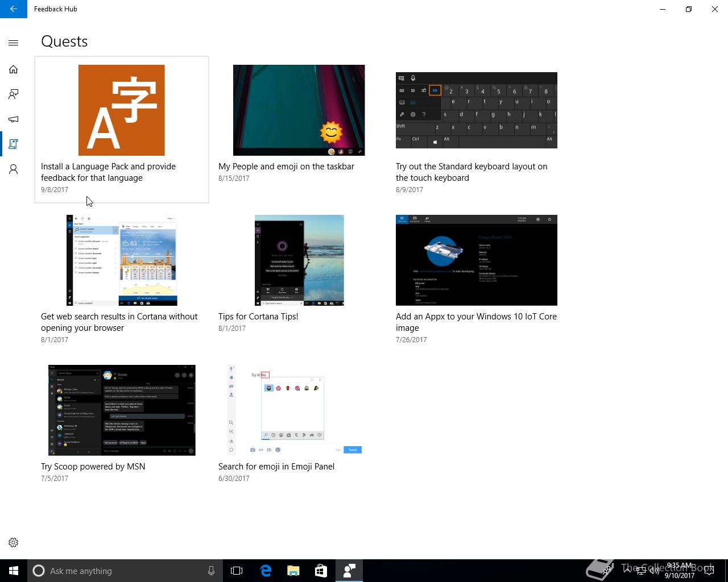Open touch keyboard layout thumbnail
The image size is (728, 582).
477,110
